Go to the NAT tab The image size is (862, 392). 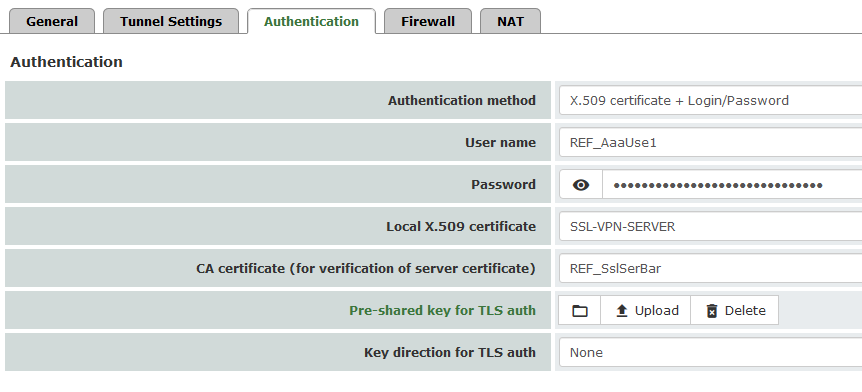click(510, 21)
